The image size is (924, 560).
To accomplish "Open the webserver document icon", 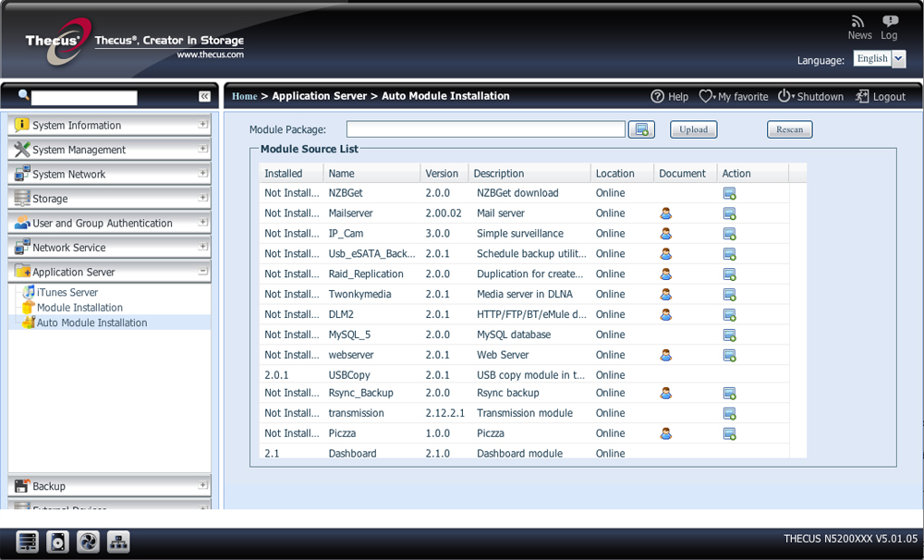I will [666, 356].
